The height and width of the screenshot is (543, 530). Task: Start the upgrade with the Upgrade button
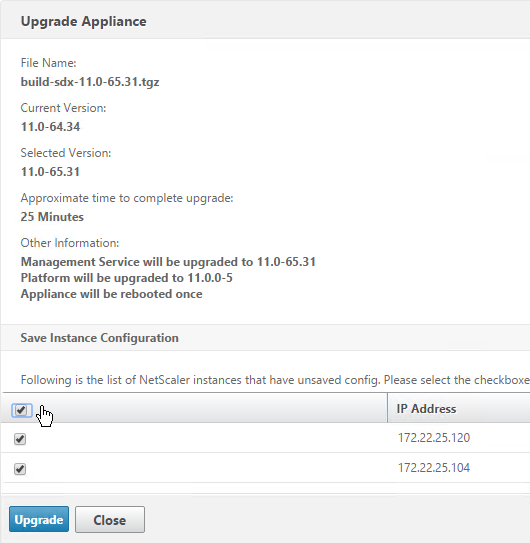click(39, 519)
